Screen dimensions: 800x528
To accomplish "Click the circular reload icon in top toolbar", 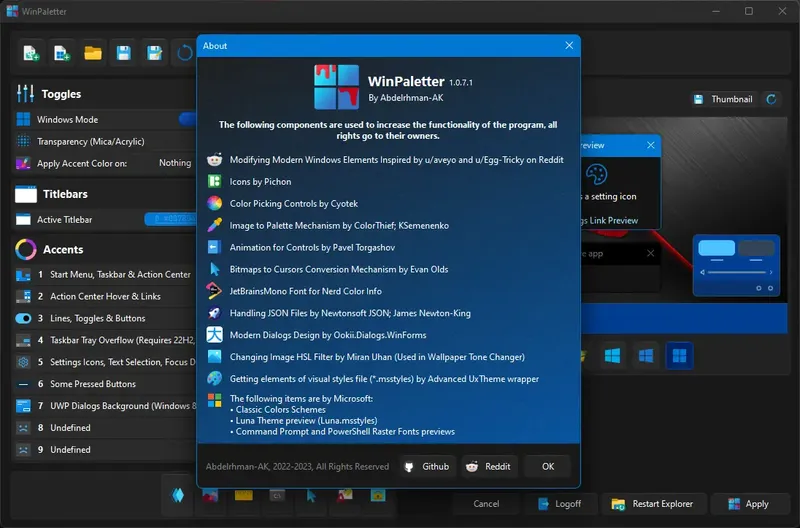I will (185, 53).
